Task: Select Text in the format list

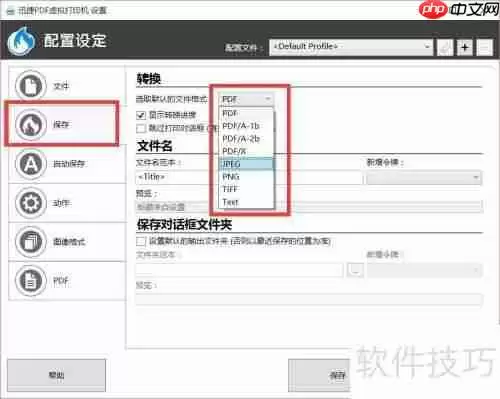Action: [246, 202]
